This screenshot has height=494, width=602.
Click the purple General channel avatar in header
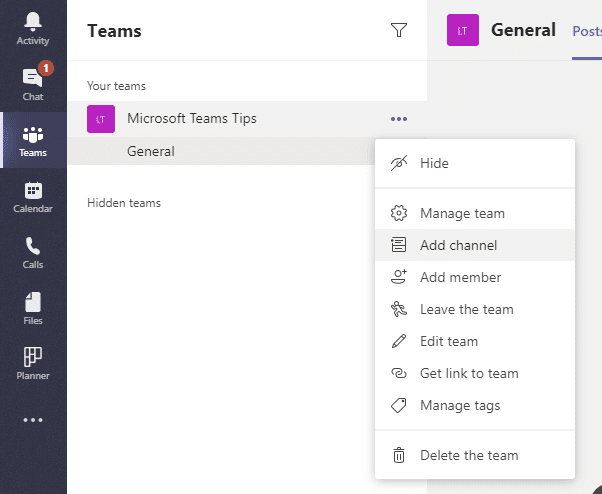tap(463, 30)
